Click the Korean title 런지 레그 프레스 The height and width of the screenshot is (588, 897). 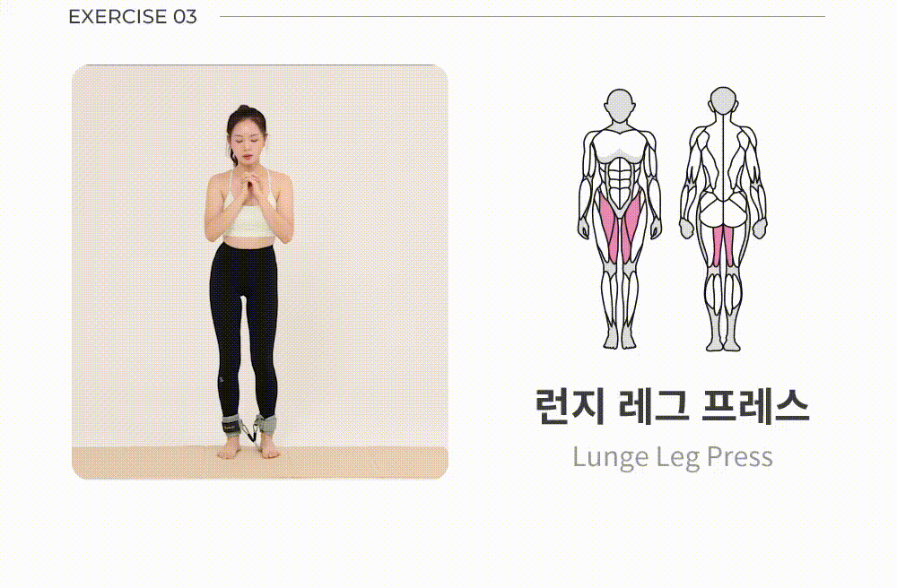(672, 406)
